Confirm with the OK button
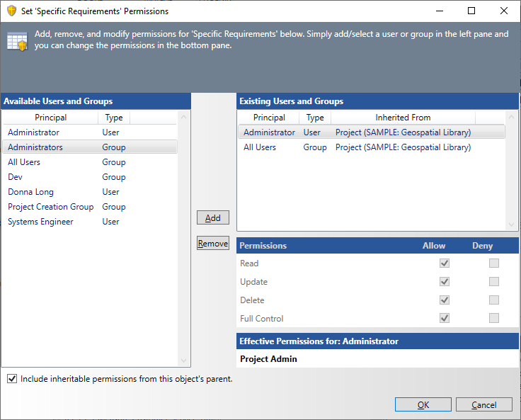This screenshot has width=521, height=420. pos(423,404)
